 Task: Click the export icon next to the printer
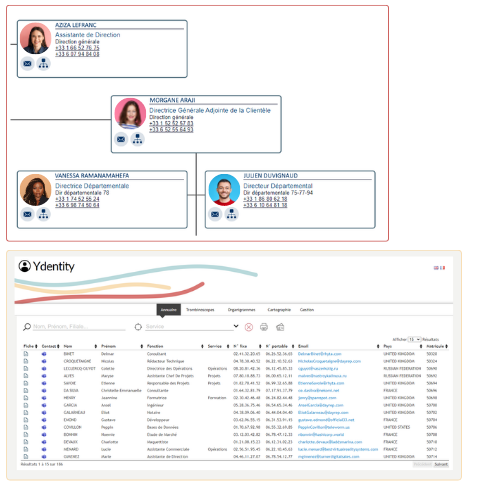coord(280,327)
